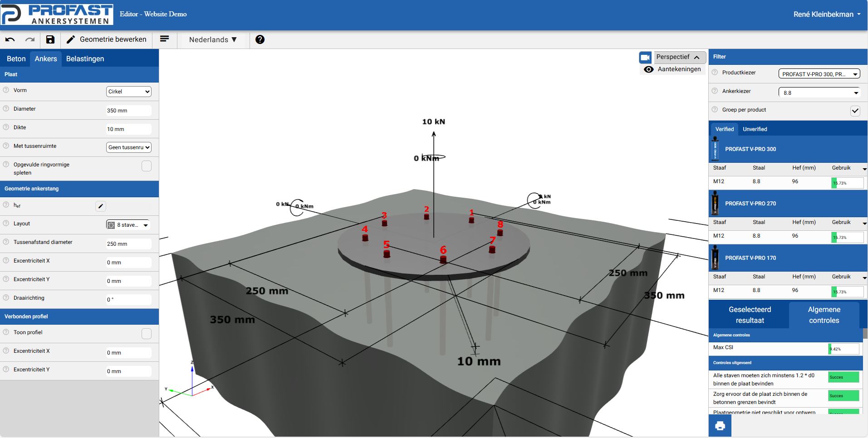Click the camera view icon
The width and height of the screenshot is (868, 438).
645,57
